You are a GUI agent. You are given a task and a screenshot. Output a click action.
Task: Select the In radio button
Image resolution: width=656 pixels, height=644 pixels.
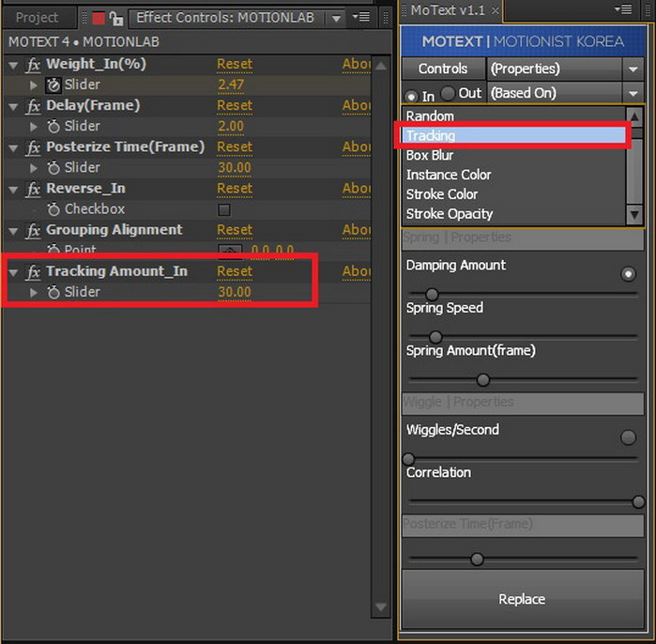(411, 97)
